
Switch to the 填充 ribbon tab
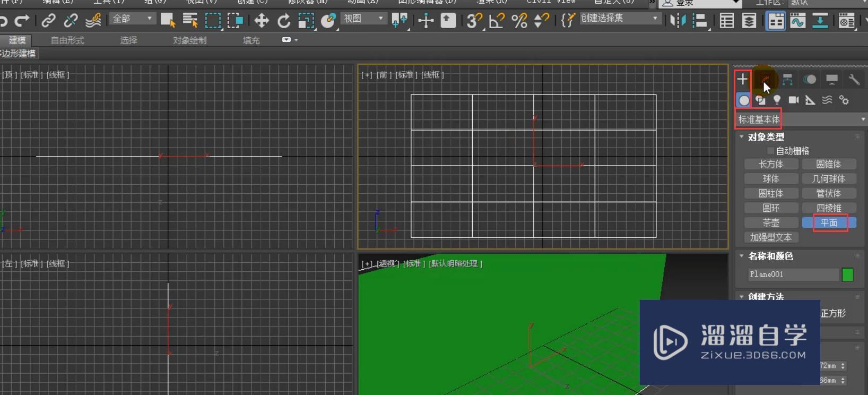click(x=251, y=40)
